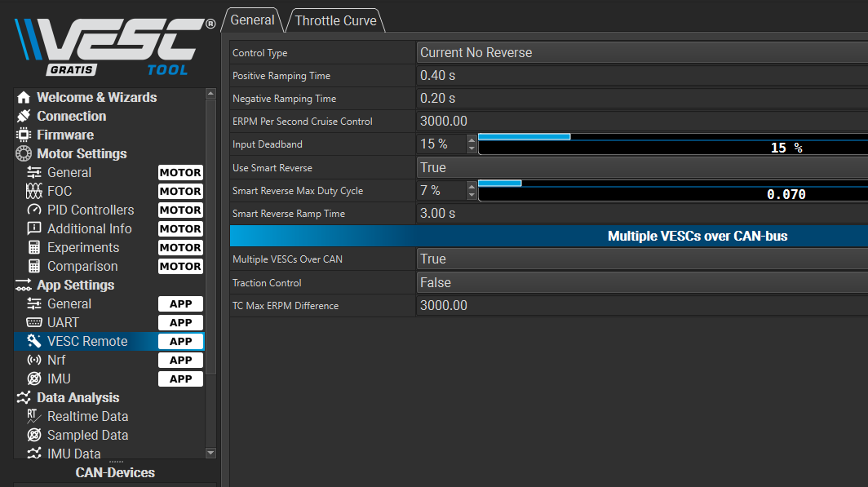Click the CAN-Devices panel header
The image size is (868, 487).
pyautogui.click(x=115, y=472)
